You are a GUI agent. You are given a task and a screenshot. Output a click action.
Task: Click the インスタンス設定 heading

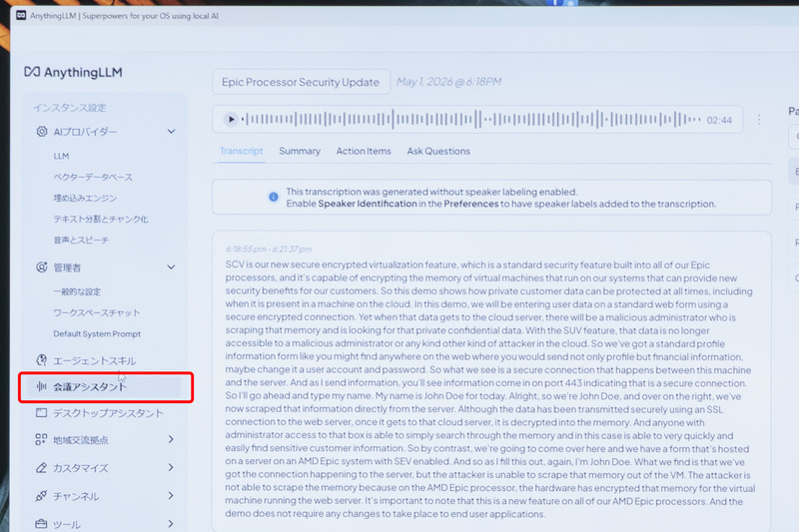pyautogui.click(x=70, y=108)
